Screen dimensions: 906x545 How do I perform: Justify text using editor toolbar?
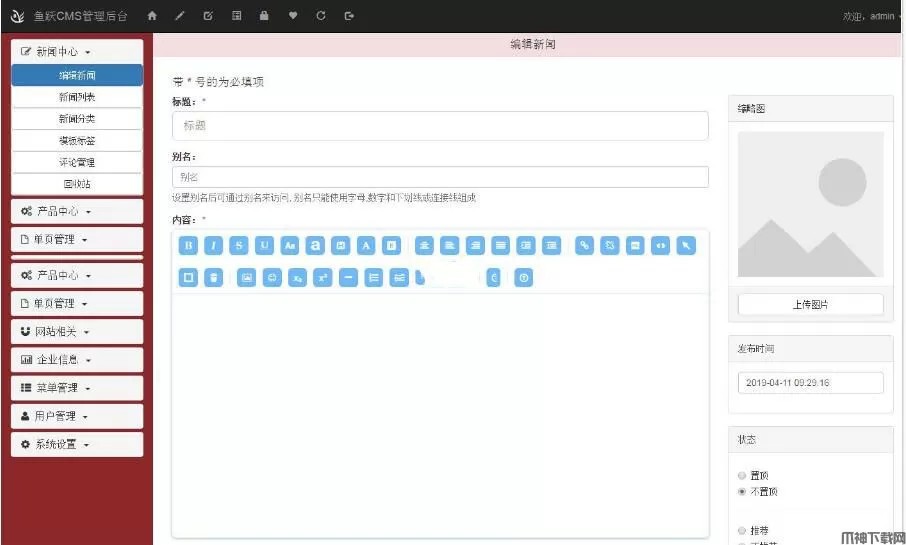tap(500, 246)
